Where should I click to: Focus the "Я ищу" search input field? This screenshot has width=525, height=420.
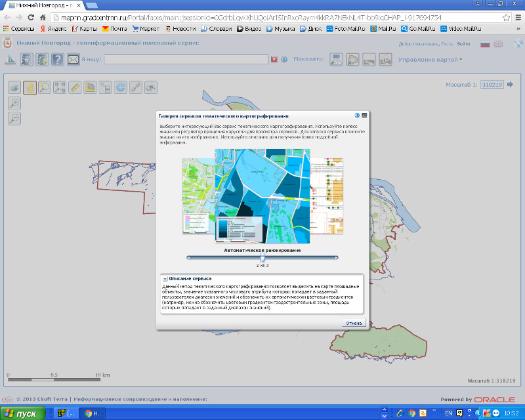pyautogui.click(x=186, y=60)
